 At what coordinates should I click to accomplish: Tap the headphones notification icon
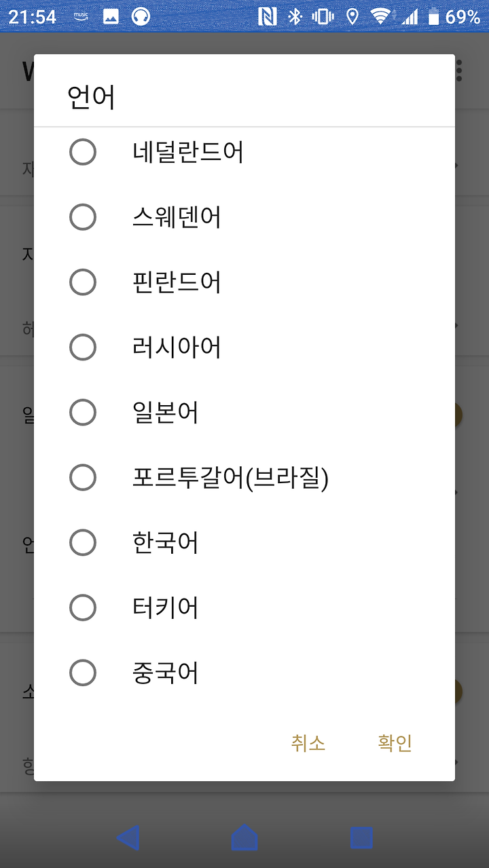pos(141,16)
